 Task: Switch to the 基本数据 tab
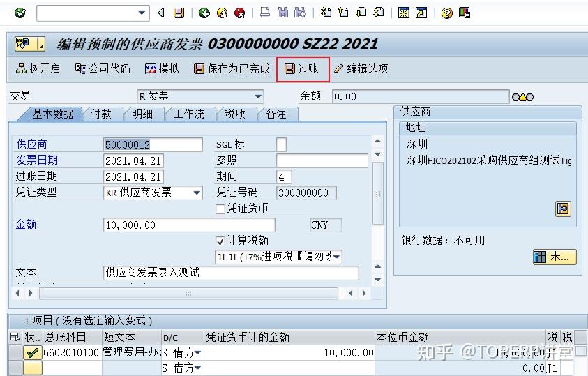(x=52, y=114)
